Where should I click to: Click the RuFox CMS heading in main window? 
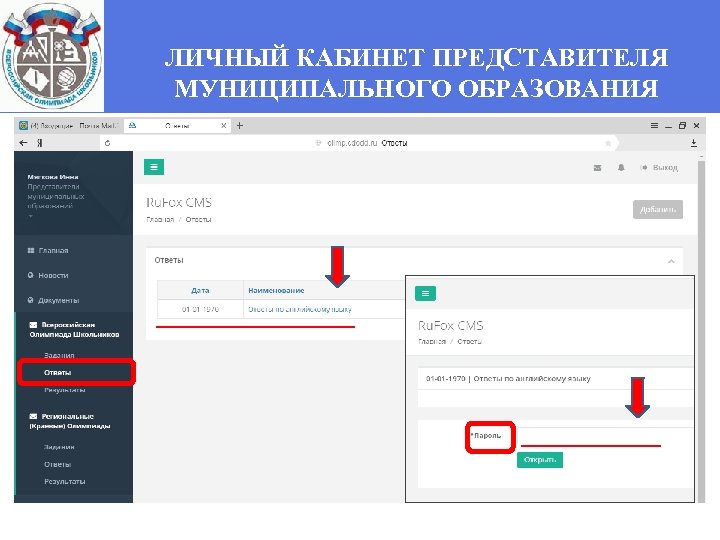(x=179, y=202)
